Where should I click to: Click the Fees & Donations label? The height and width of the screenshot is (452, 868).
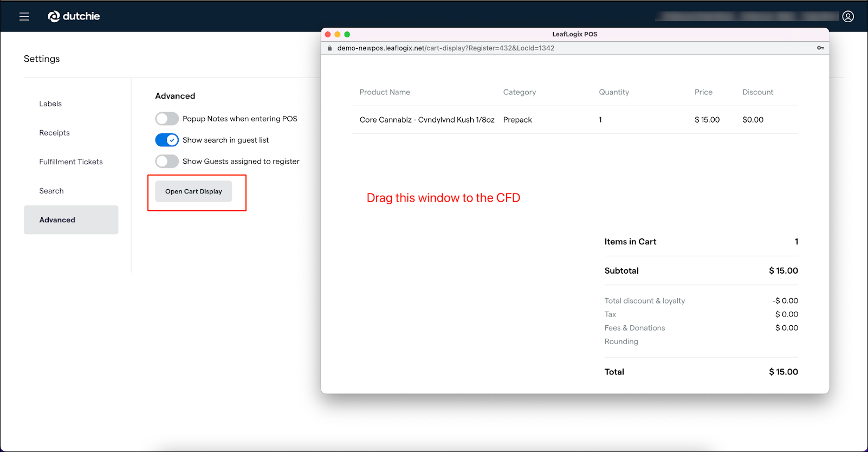coord(634,328)
